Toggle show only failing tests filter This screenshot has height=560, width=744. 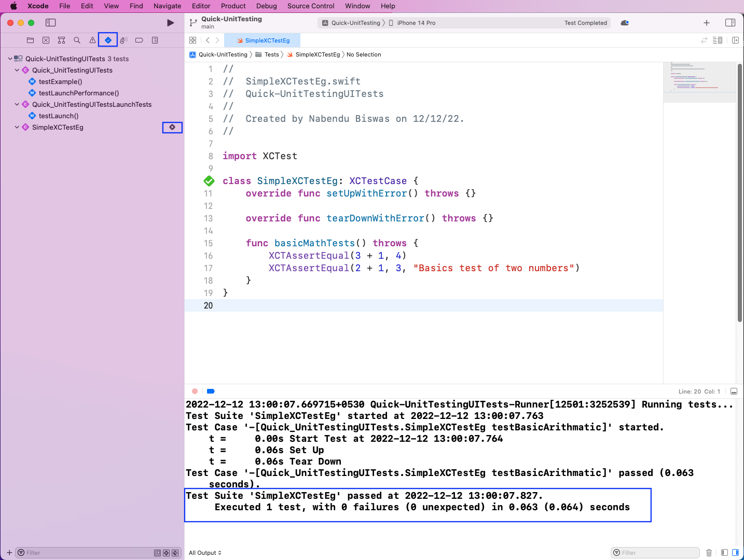pyautogui.click(x=166, y=553)
